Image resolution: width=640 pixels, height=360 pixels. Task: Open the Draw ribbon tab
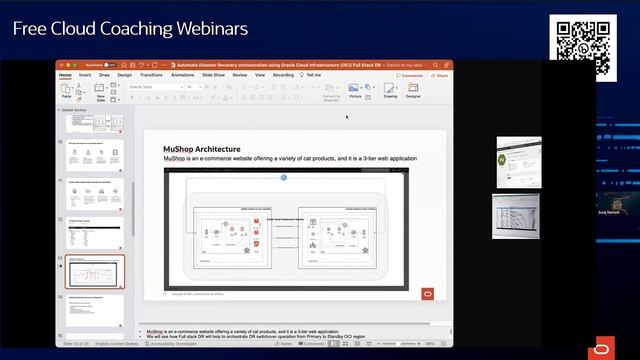(104, 75)
